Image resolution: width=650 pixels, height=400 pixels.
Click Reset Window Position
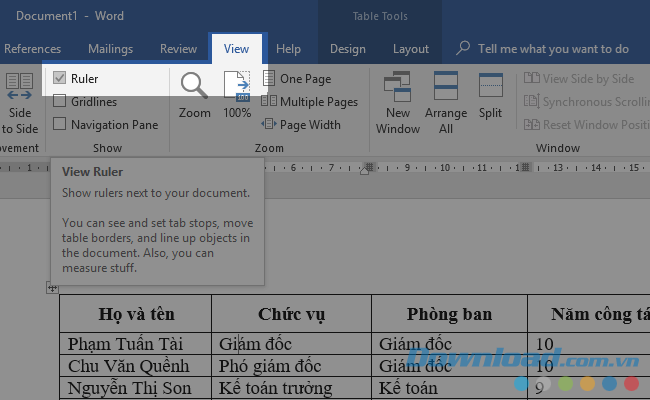pos(587,124)
